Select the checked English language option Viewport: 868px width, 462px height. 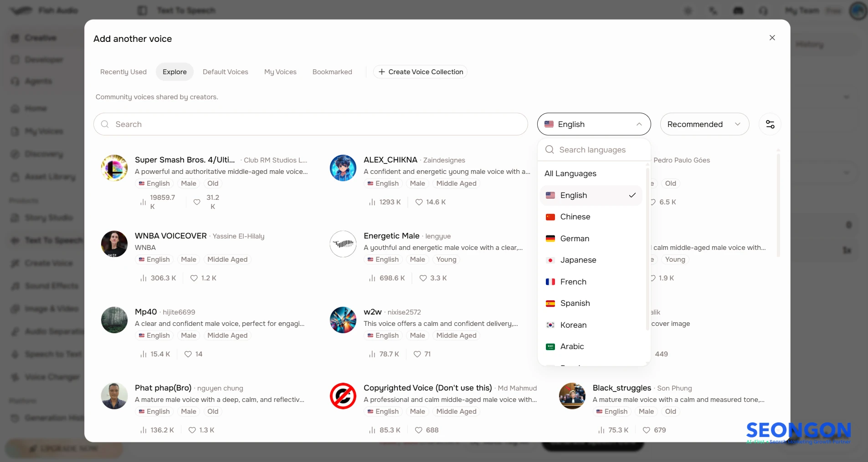point(591,195)
